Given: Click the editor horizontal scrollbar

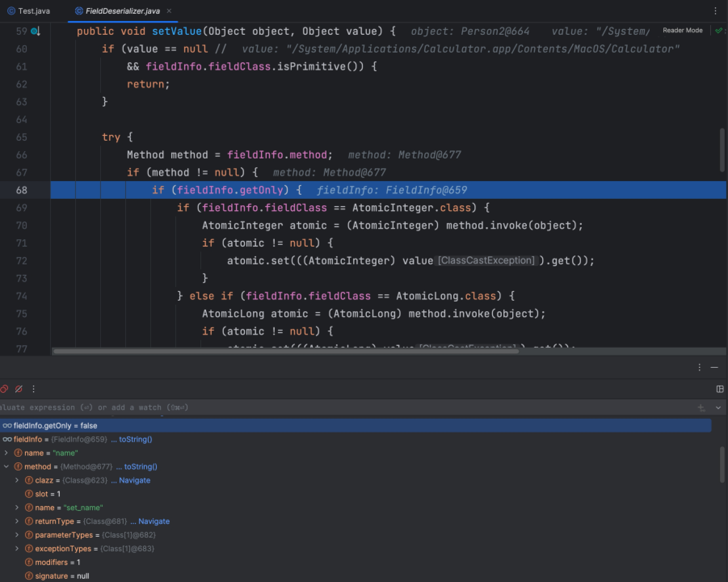Looking at the screenshot, I should [x=286, y=351].
